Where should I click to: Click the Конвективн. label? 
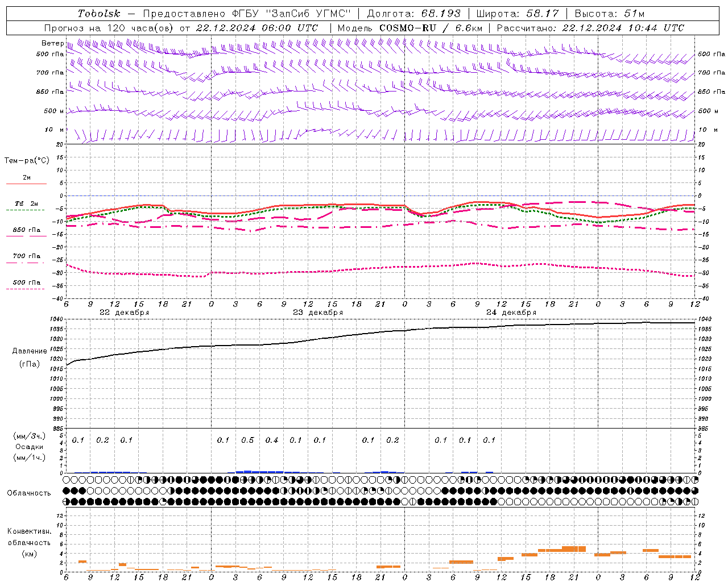click(x=30, y=531)
